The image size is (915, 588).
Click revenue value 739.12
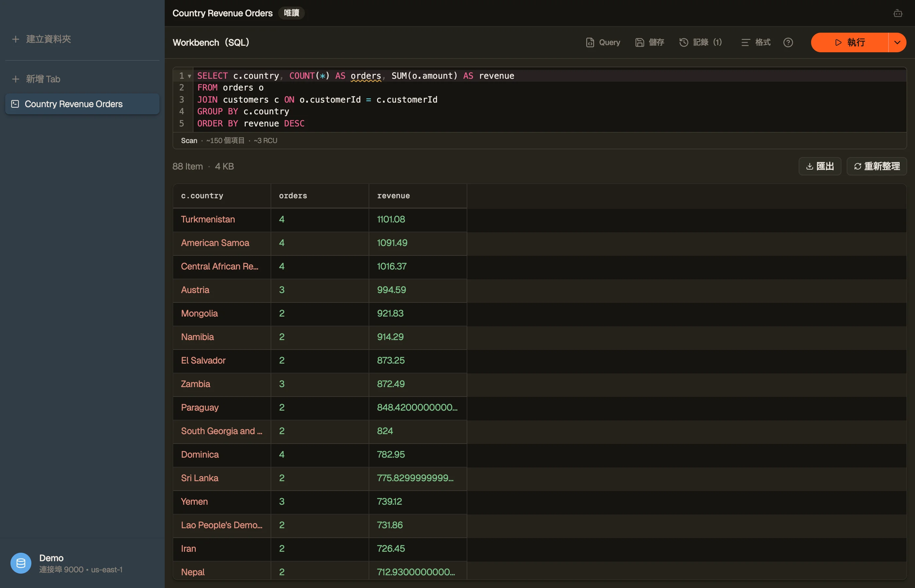pyautogui.click(x=418, y=502)
